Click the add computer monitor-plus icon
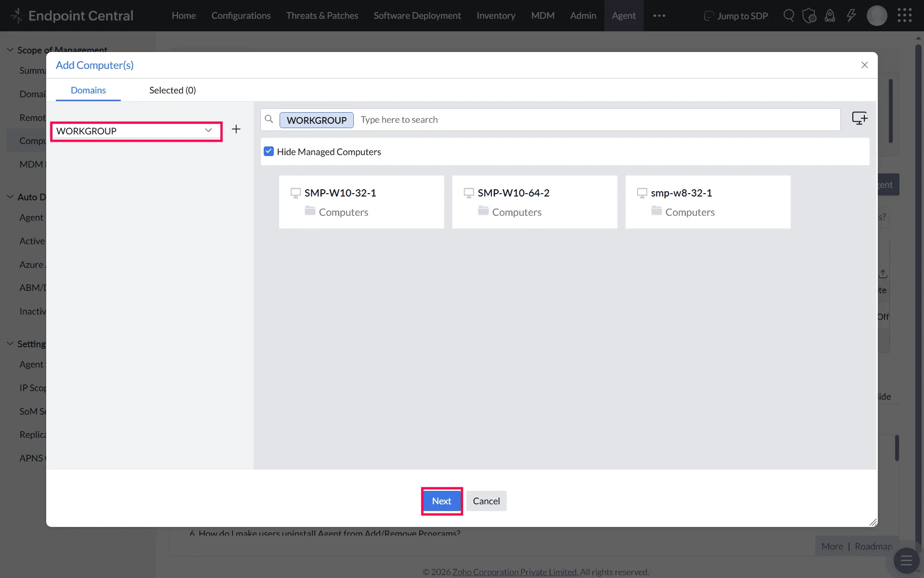924x578 pixels. [x=860, y=118]
